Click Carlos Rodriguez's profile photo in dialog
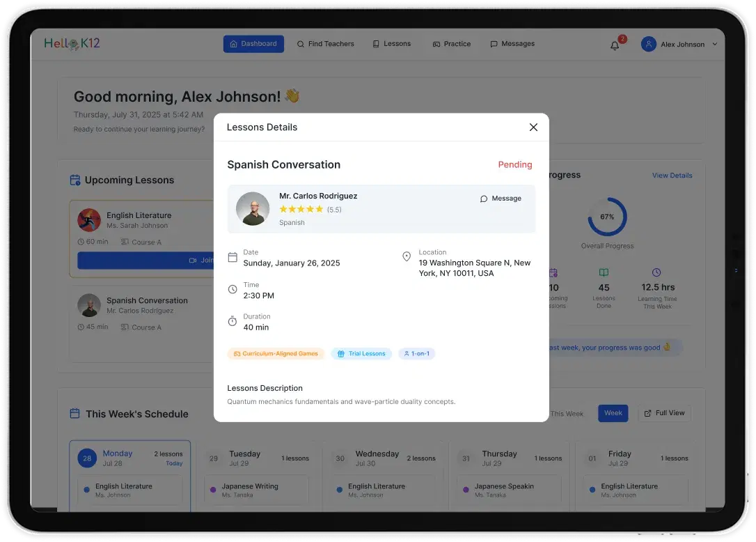756x542 pixels. click(x=253, y=208)
